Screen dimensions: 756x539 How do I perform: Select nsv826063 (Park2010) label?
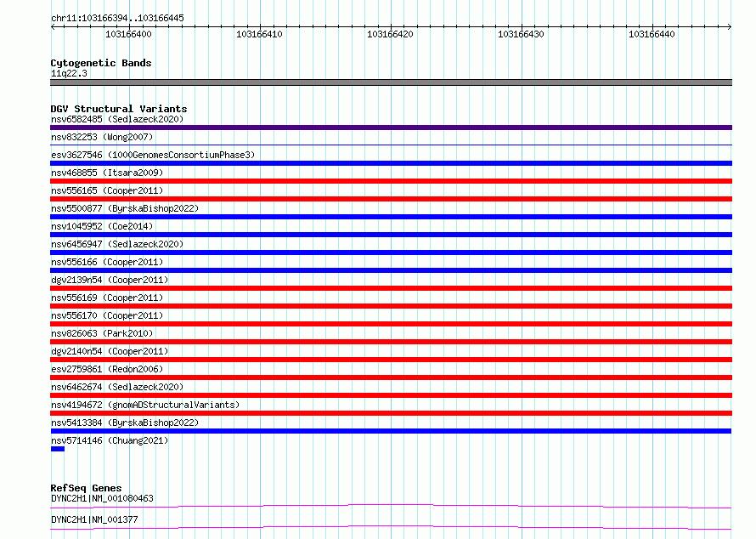tap(102, 333)
